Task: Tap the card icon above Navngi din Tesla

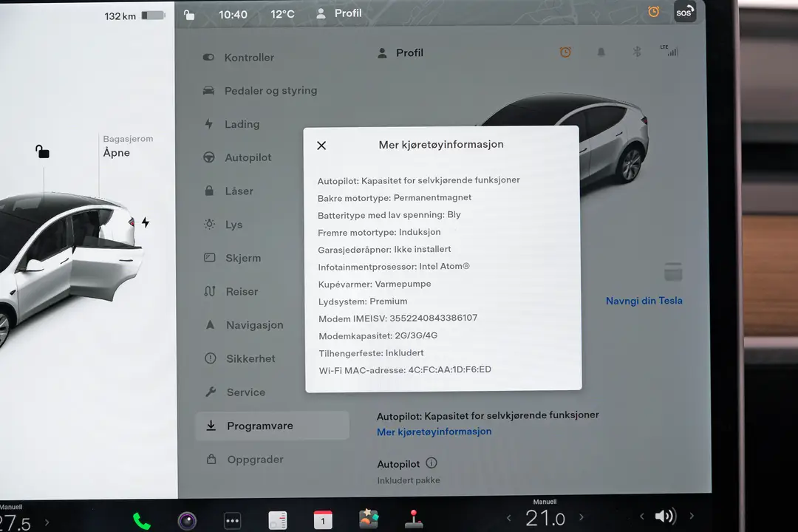Action: (x=673, y=272)
